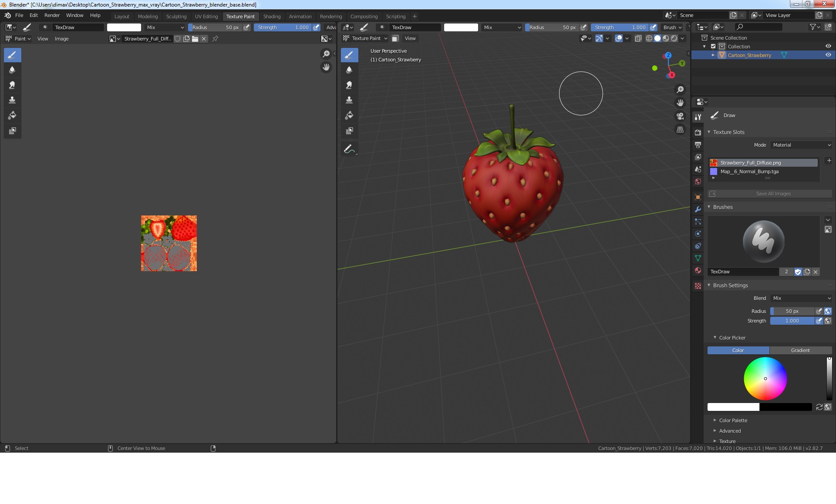836x504 pixels.
Task: Expand the Color Palette section
Action: click(733, 420)
